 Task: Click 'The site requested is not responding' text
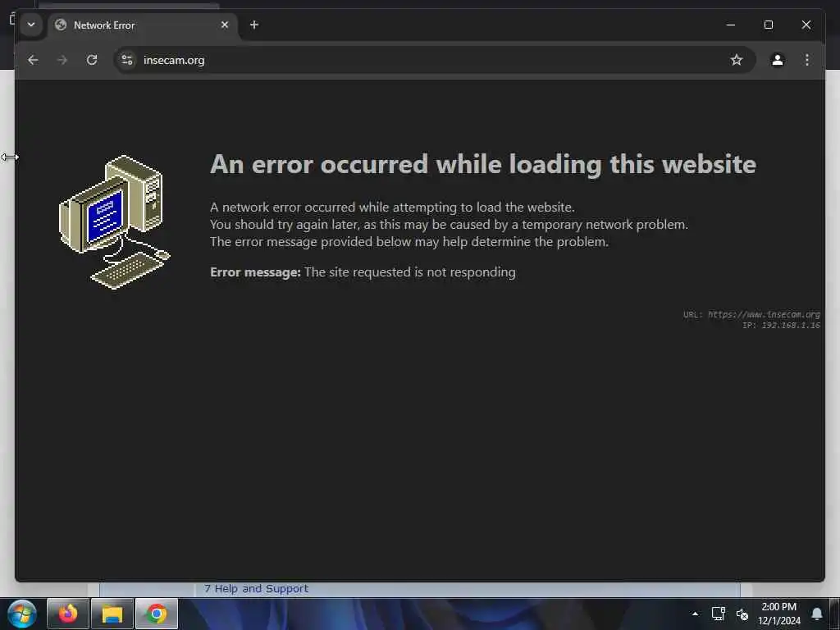click(410, 272)
